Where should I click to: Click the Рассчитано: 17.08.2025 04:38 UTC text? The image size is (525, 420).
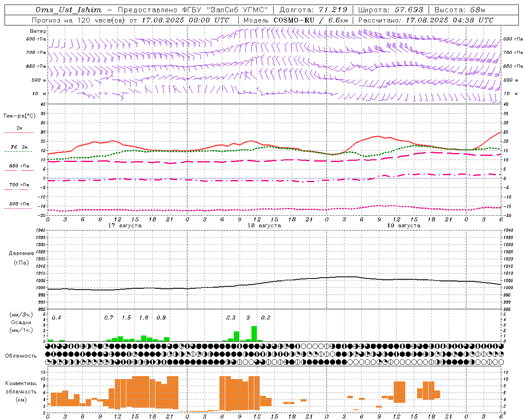click(x=426, y=20)
